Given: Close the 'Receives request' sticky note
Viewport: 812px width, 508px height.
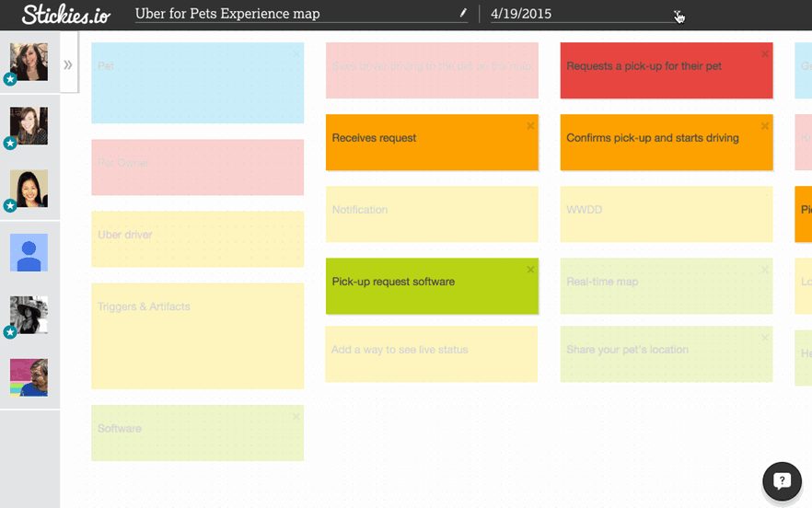Looking at the screenshot, I should 530,126.
